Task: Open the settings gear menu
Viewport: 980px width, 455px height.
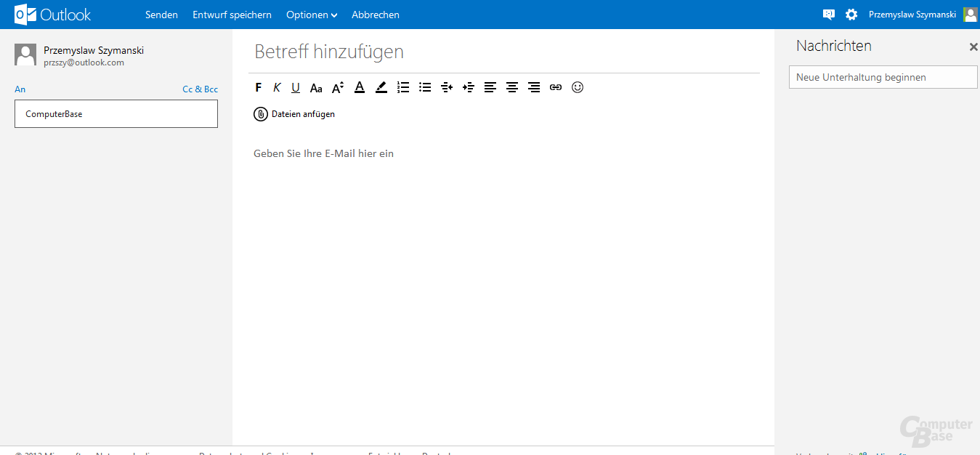Action: click(x=851, y=15)
